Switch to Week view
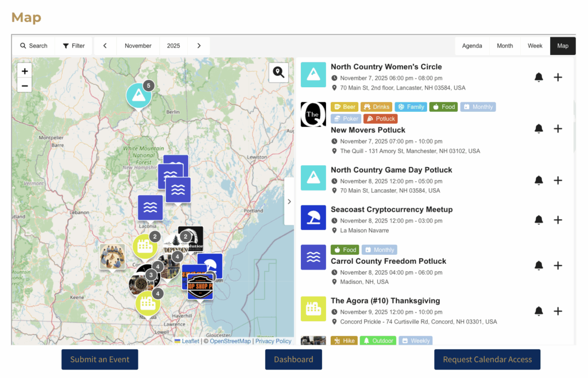 coord(535,46)
